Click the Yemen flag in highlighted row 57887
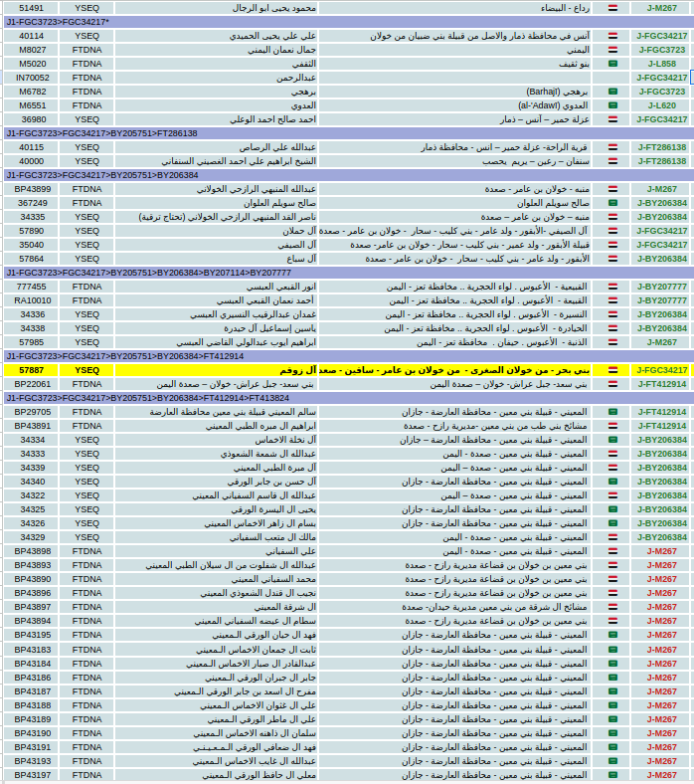This screenshot has width=694, height=784. 612,370
